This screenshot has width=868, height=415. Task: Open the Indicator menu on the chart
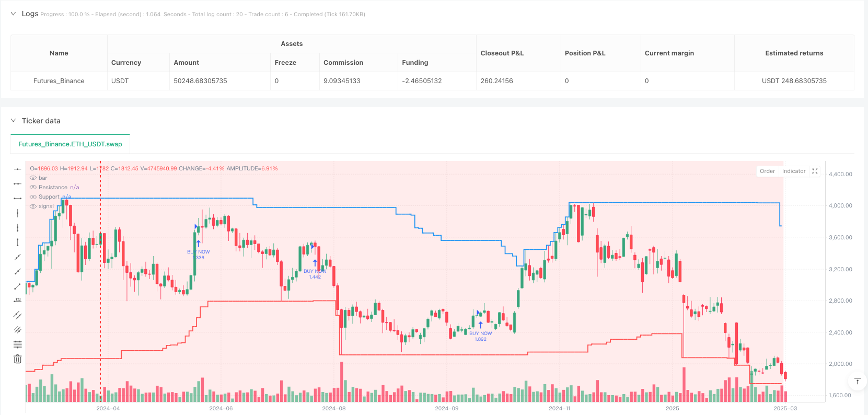[794, 171]
